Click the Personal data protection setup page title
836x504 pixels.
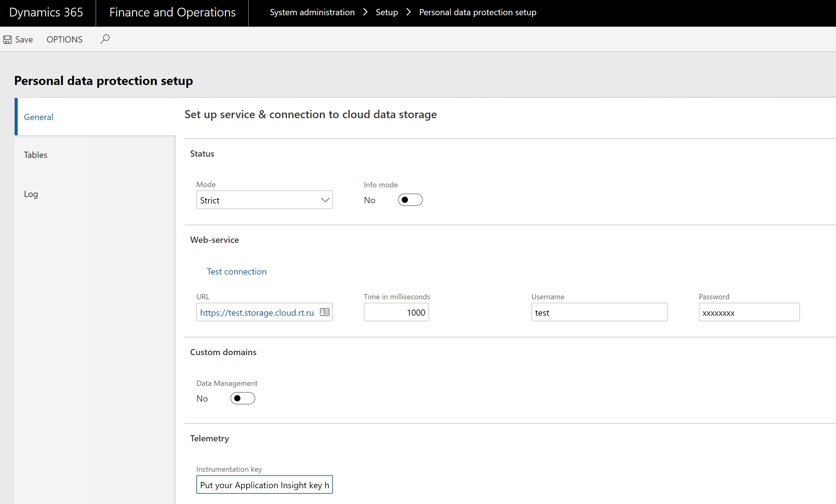click(x=104, y=81)
